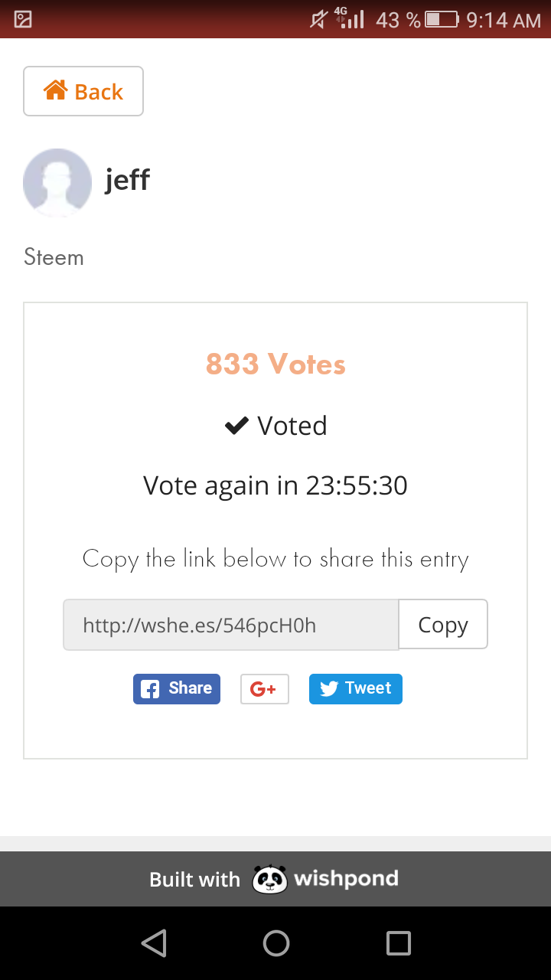Tweet this entry on Twitter
The height and width of the screenshot is (980, 551).
pyautogui.click(x=356, y=688)
